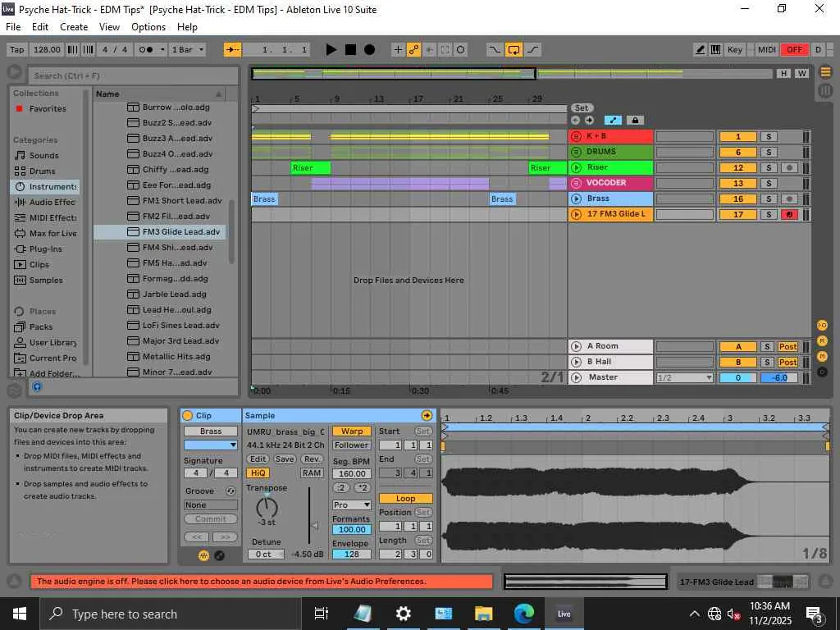Unfold the DRUMS group track
840x630 pixels.
[x=576, y=152]
